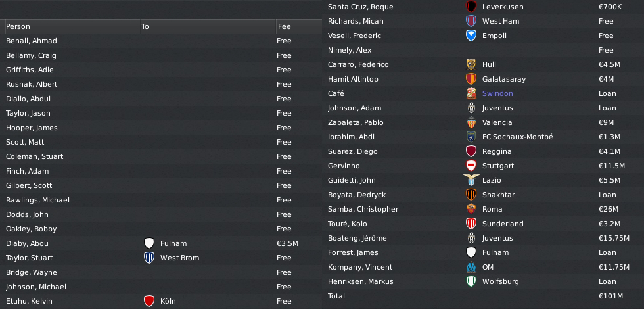This screenshot has height=309, width=644.
Task: Click the Empoli club crest
Action: click(471, 36)
